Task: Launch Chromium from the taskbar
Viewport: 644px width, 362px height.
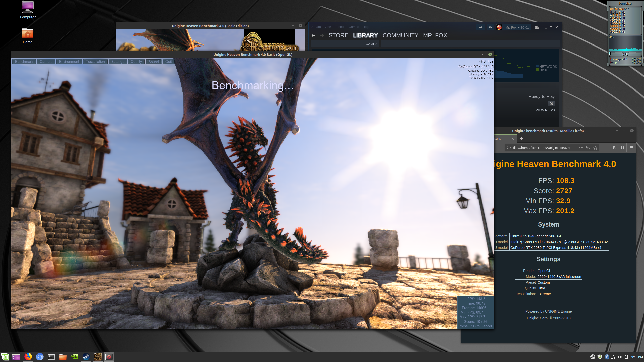Action: 40,357
